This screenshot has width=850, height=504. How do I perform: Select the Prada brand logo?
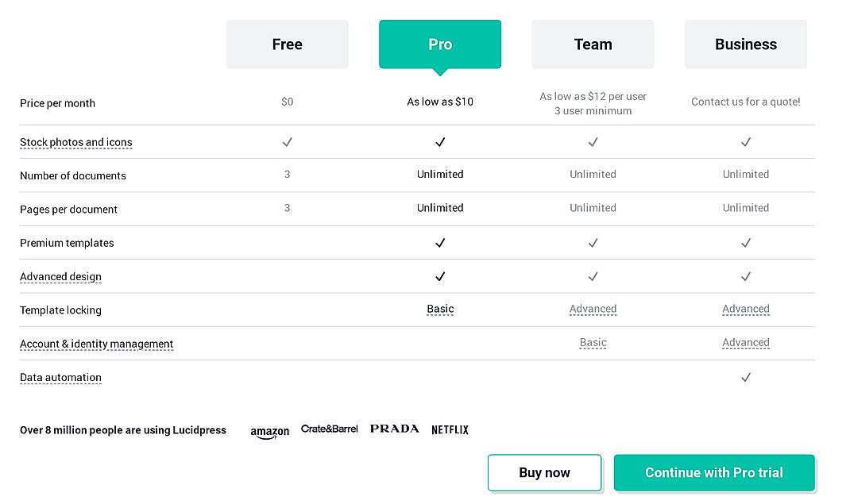point(394,429)
